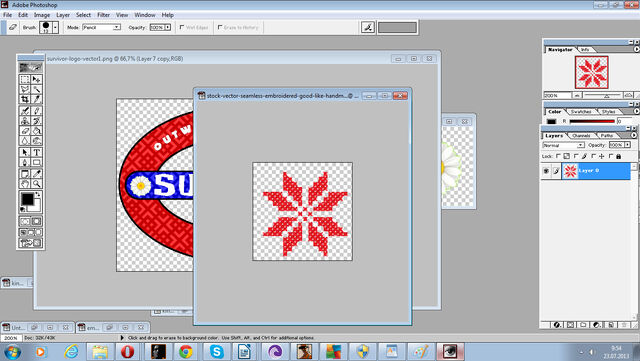The width and height of the screenshot is (640, 361).
Task: Select the Eraser tool in toolbox
Action: (25, 131)
